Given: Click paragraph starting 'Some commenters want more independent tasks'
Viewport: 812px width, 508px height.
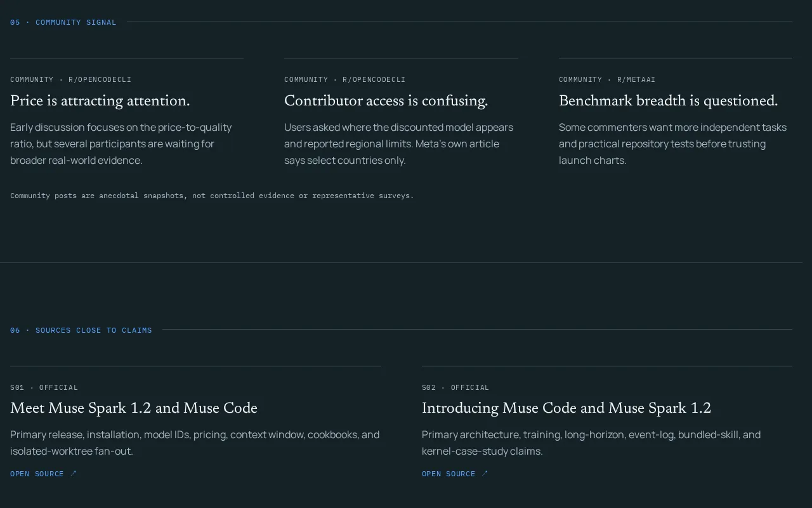Looking at the screenshot, I should pos(672,144).
